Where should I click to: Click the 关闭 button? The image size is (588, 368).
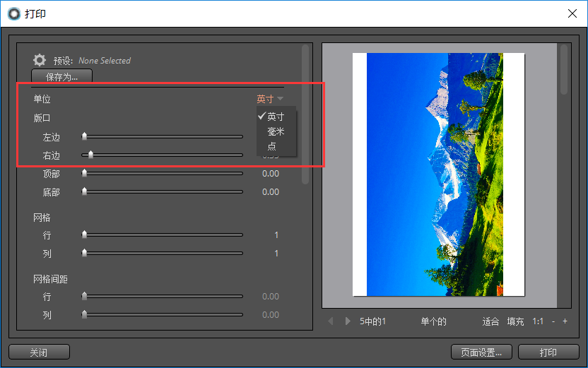[39, 352]
